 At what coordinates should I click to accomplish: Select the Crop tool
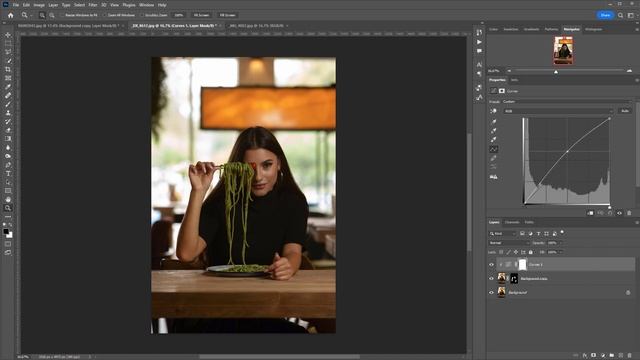(x=8, y=69)
